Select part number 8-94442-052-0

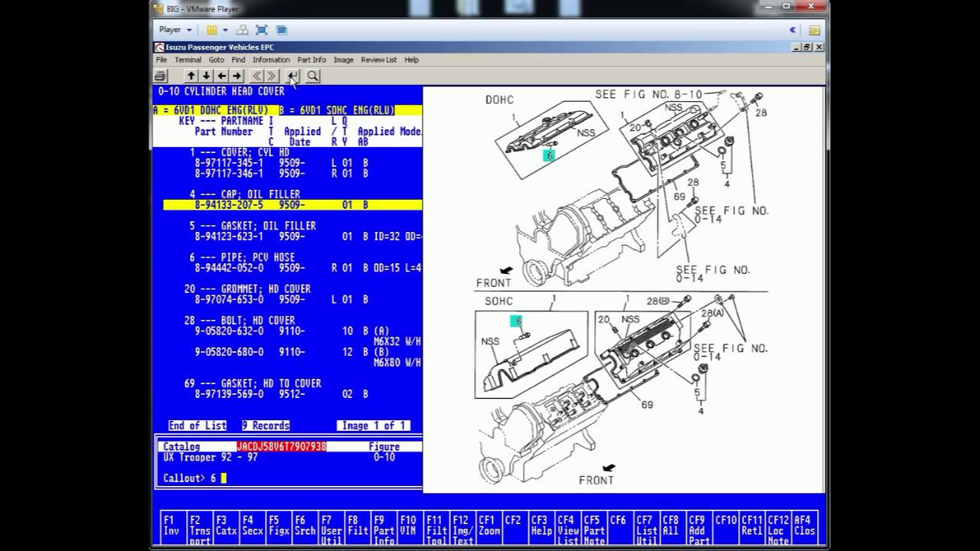coord(229,268)
